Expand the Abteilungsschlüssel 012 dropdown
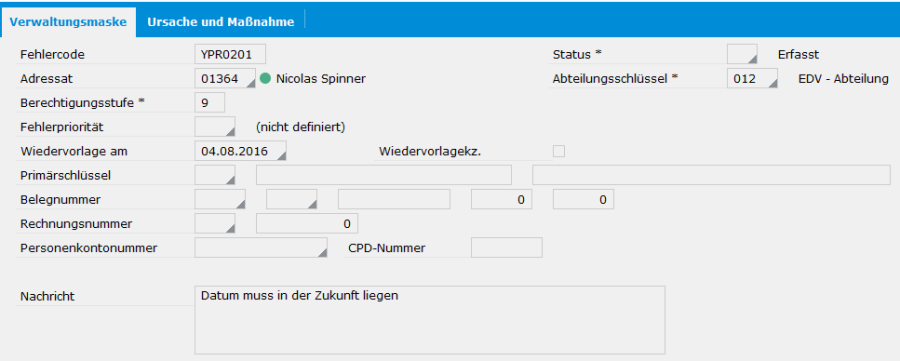Viewport: 900px width, 361px height. [752, 79]
